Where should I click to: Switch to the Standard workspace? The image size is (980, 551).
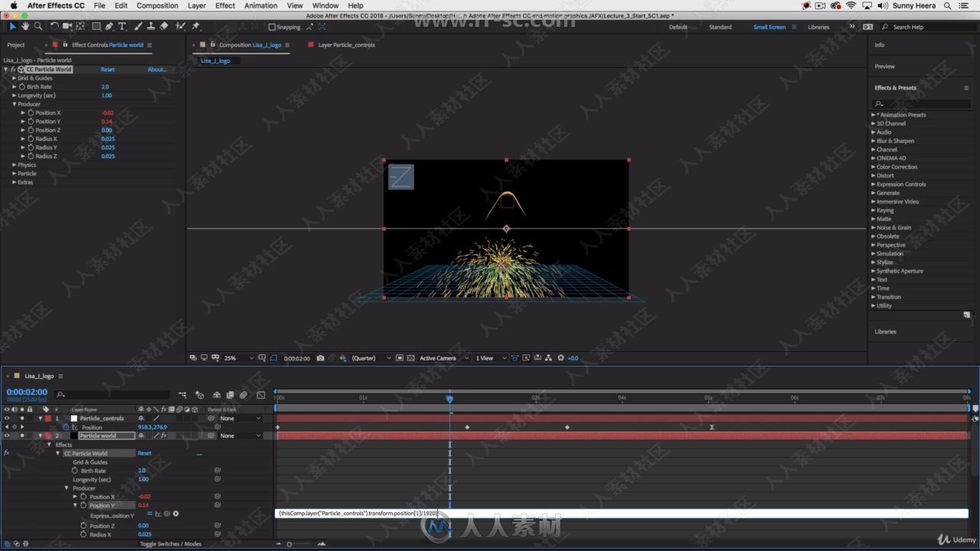click(x=720, y=27)
